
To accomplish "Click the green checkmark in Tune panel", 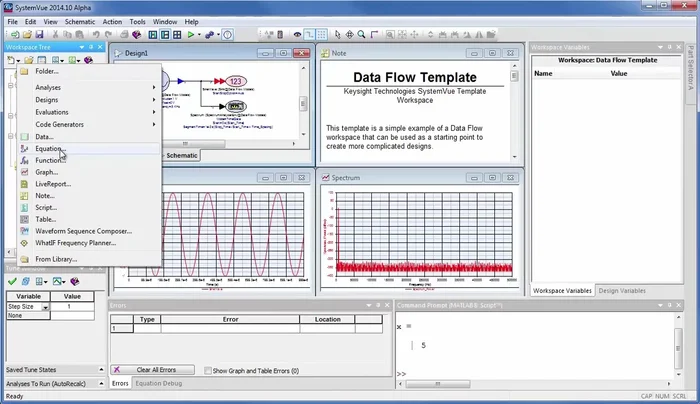I will 10,281.
